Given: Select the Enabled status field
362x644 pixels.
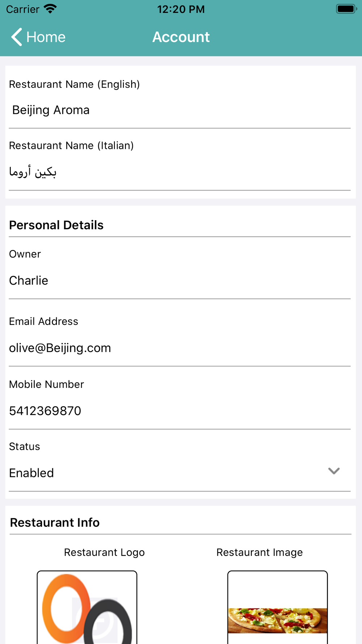Looking at the screenshot, I should 180,473.
